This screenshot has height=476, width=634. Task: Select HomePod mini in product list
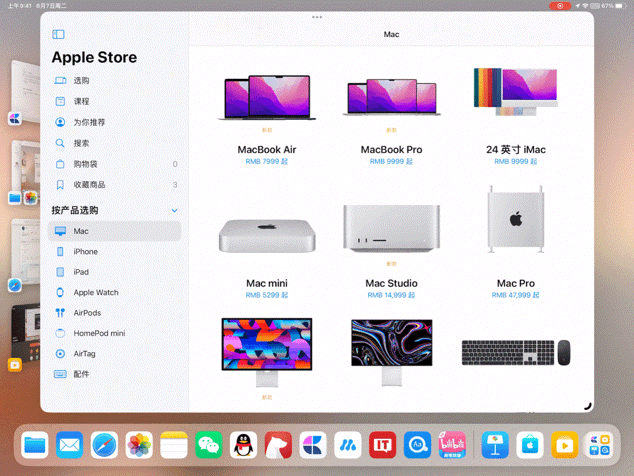click(x=114, y=333)
